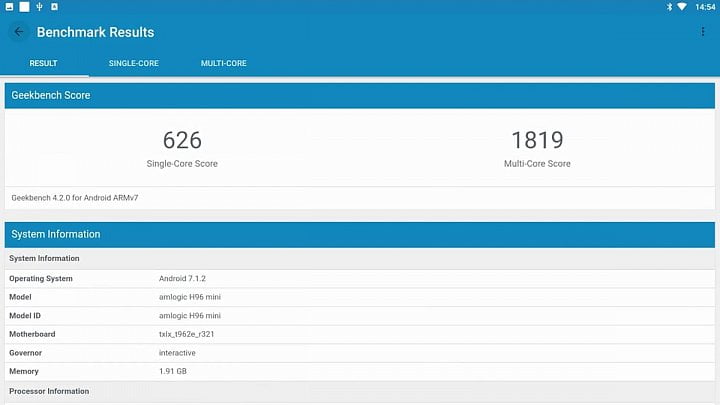Tap the image notification icon
Screen dimensions: 720x405
[9, 7]
